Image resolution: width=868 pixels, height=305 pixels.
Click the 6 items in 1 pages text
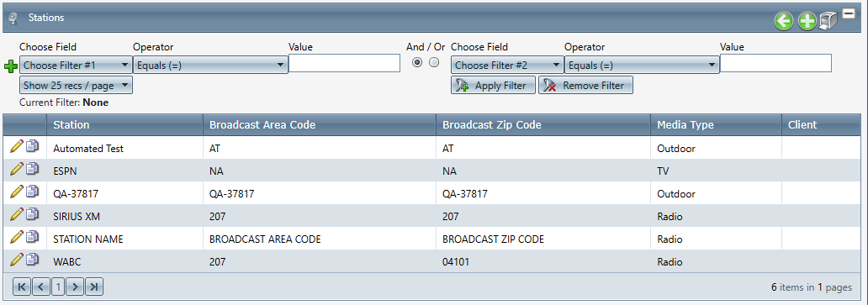(x=811, y=287)
